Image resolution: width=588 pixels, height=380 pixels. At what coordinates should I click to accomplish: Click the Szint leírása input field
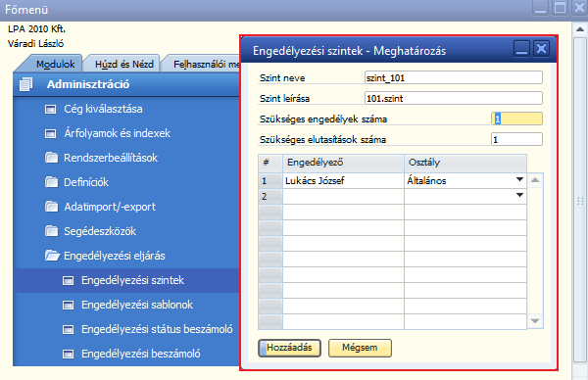[x=454, y=99]
